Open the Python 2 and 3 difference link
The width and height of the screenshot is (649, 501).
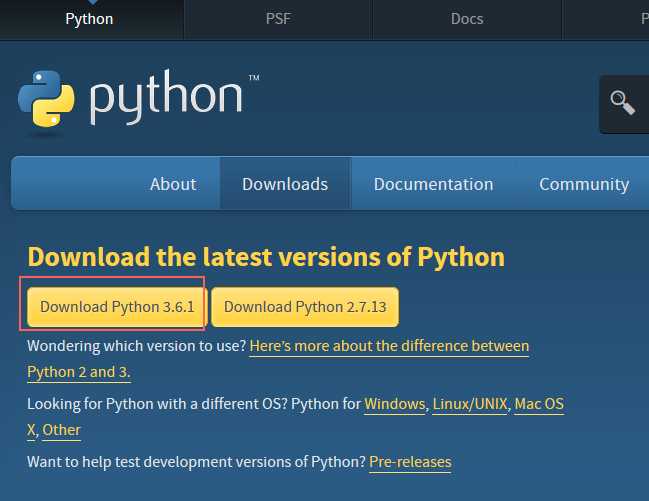pyautogui.click(x=389, y=346)
